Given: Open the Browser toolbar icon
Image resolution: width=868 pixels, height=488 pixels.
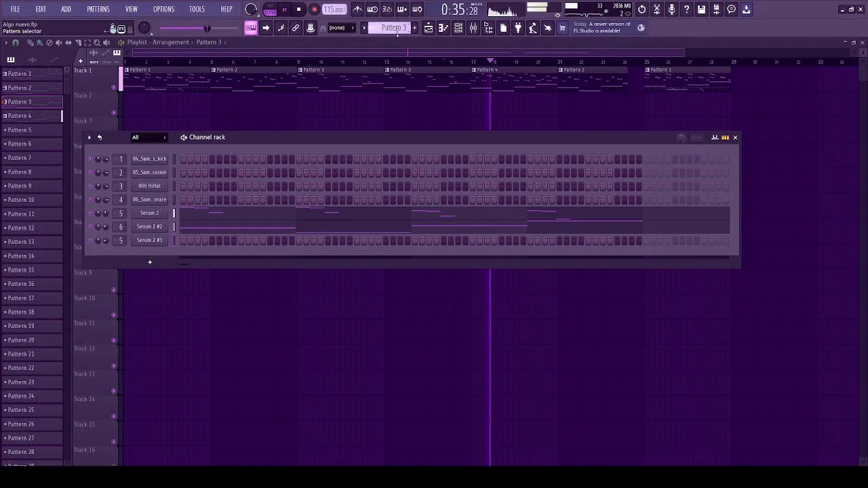Looking at the screenshot, I should (x=488, y=28).
